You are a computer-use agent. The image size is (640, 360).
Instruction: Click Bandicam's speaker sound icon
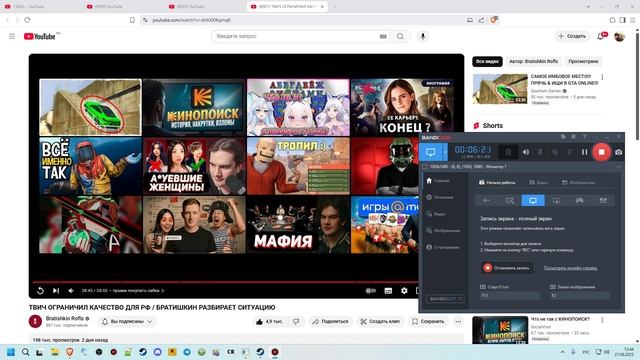tap(526, 152)
